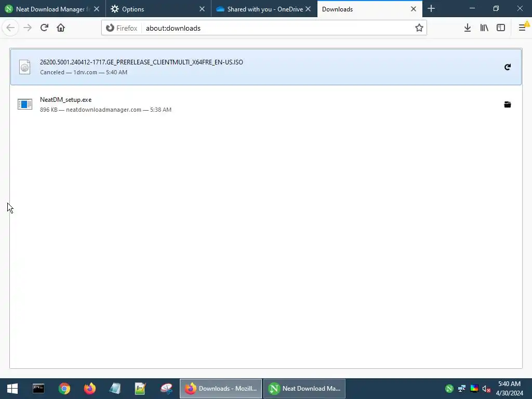532x399 pixels.
Task: Click the 'Canceled — 1drv.com — 5:40 AM' status
Action: coord(84,72)
